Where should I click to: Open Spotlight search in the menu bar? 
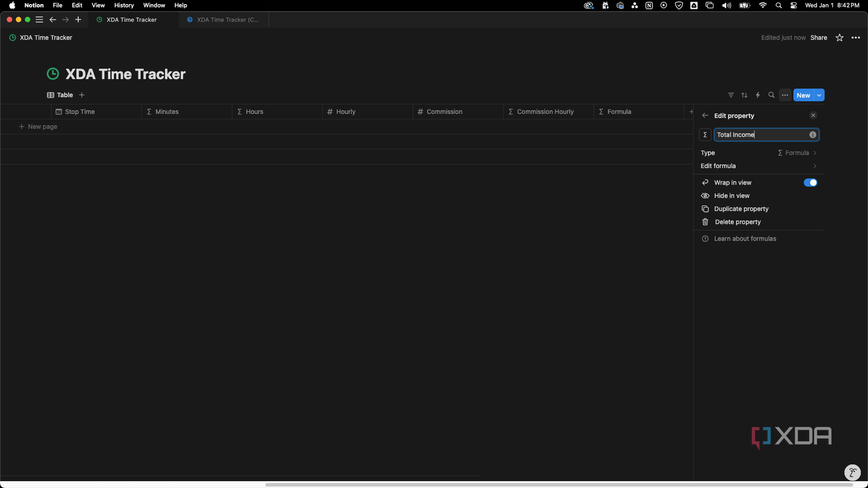click(x=778, y=5)
